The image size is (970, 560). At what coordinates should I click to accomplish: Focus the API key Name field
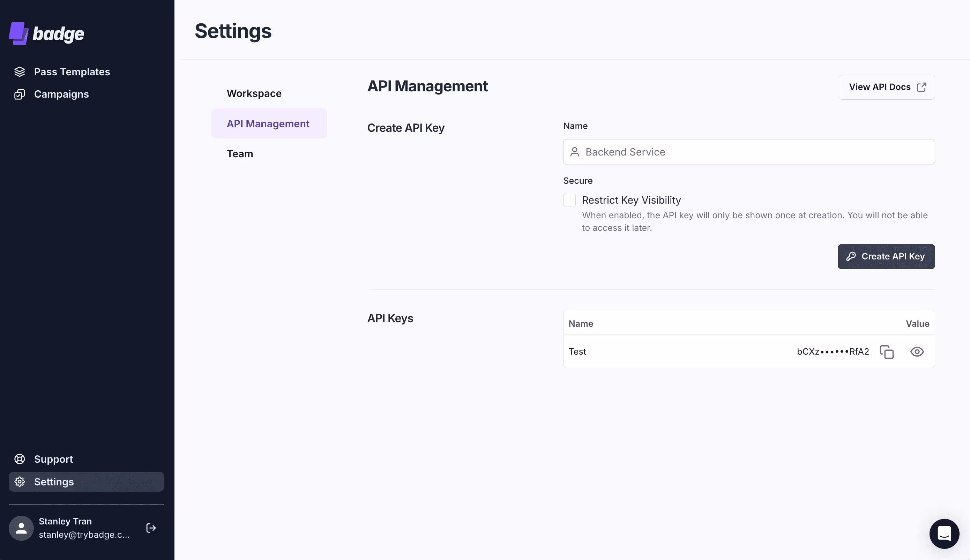748,152
